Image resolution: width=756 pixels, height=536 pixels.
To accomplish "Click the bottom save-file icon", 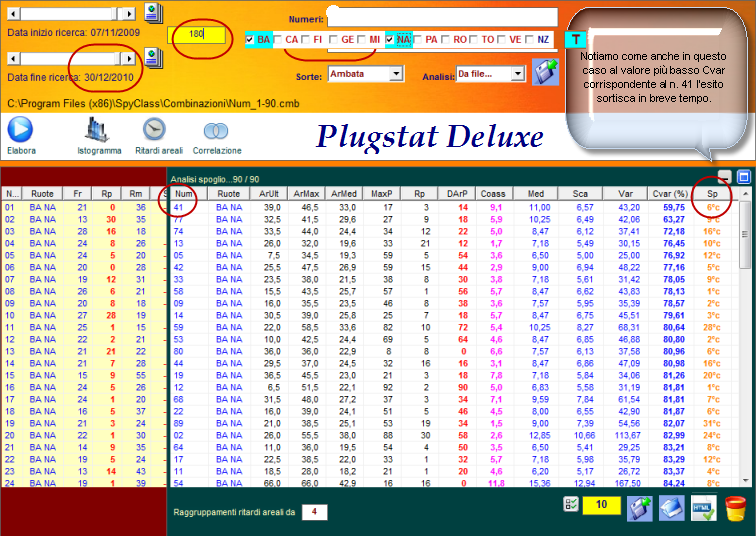I will coord(640,509).
